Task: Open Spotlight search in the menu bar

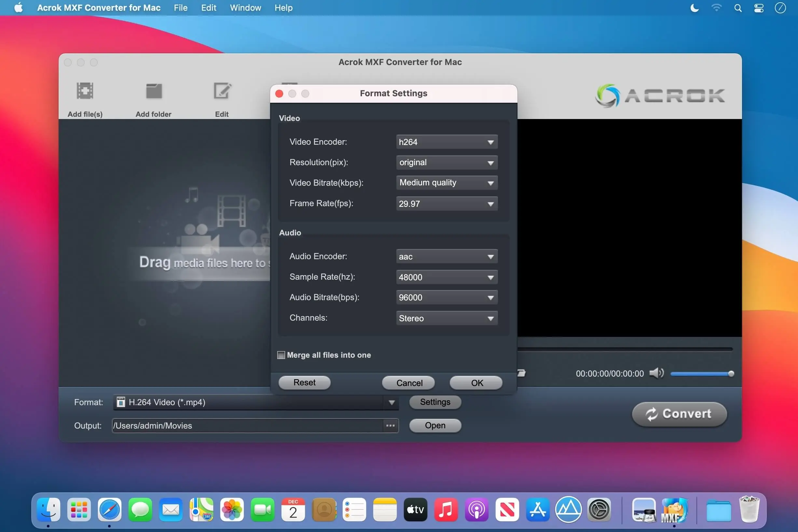Action: click(737, 8)
